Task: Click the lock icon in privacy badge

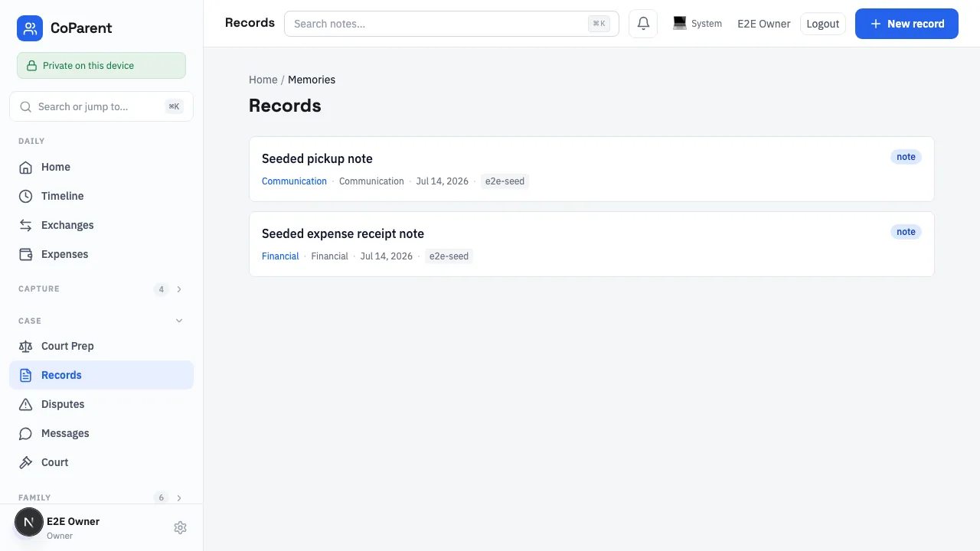Action: pos(31,66)
